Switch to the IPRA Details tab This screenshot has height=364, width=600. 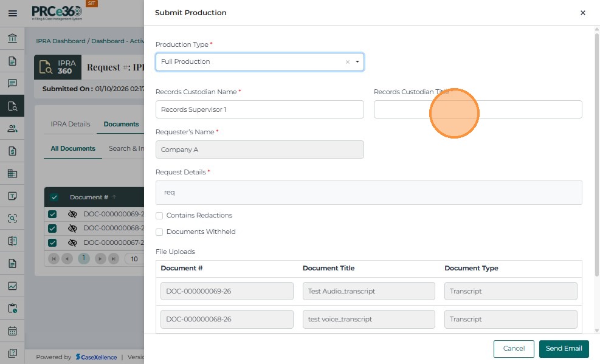pos(71,125)
